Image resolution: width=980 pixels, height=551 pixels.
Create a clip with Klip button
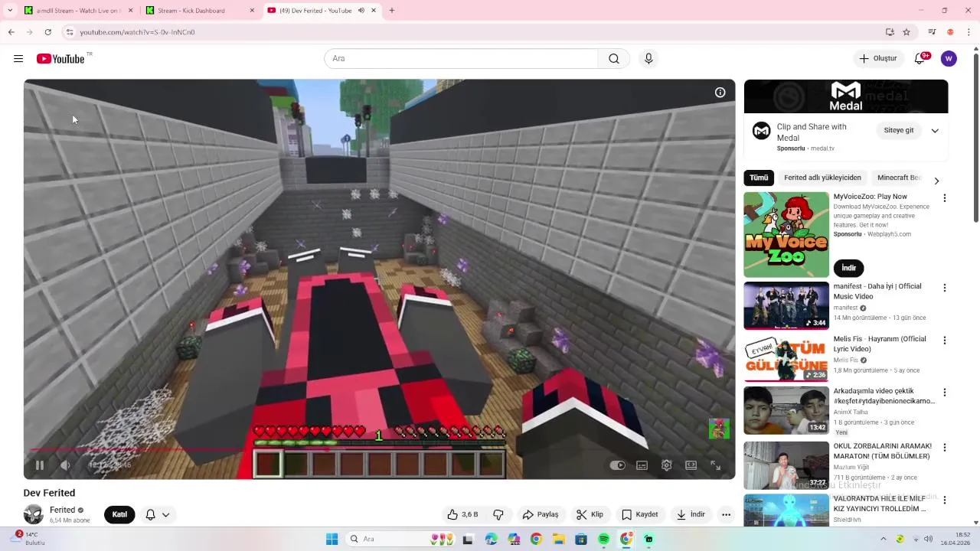point(590,514)
